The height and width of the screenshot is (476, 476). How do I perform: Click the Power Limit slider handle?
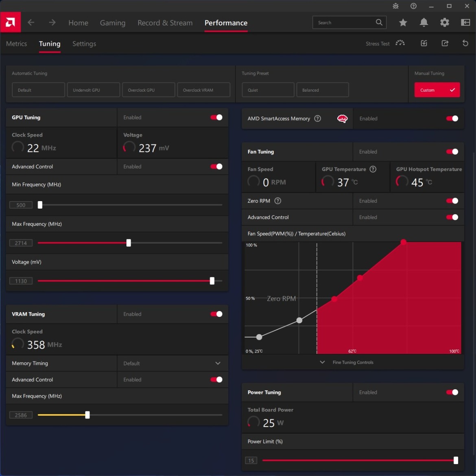455,460
